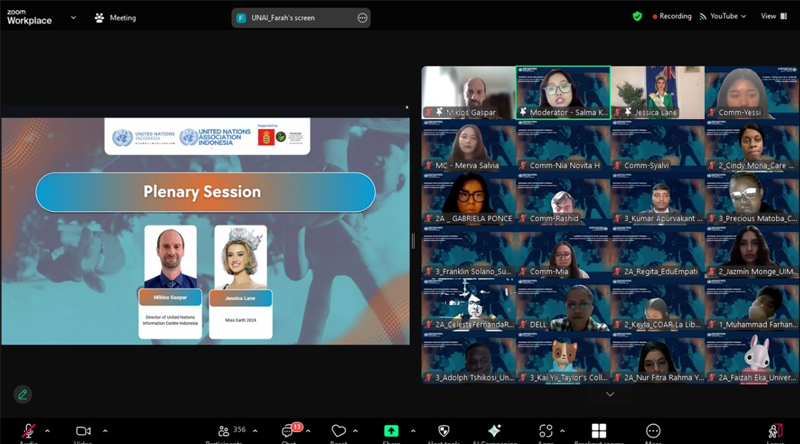Select 3_Precious Matoba video tile
This screenshot has height=444, width=800.
point(753,199)
